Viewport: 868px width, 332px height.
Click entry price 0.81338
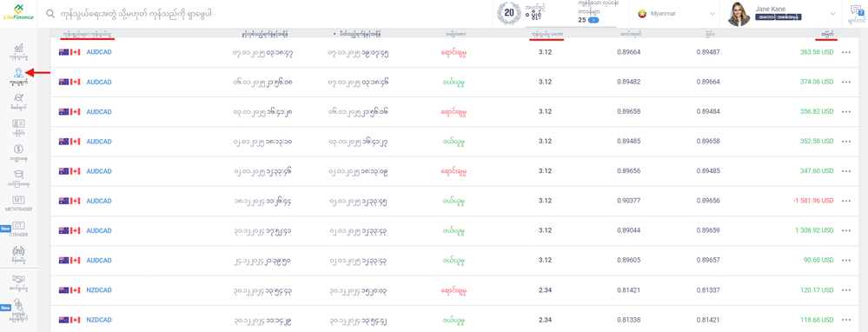tap(629, 320)
